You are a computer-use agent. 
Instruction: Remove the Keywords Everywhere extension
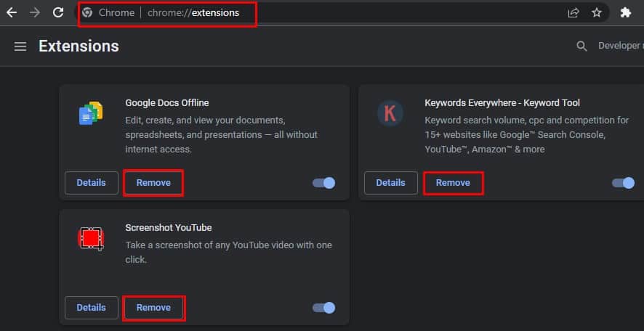[453, 183]
